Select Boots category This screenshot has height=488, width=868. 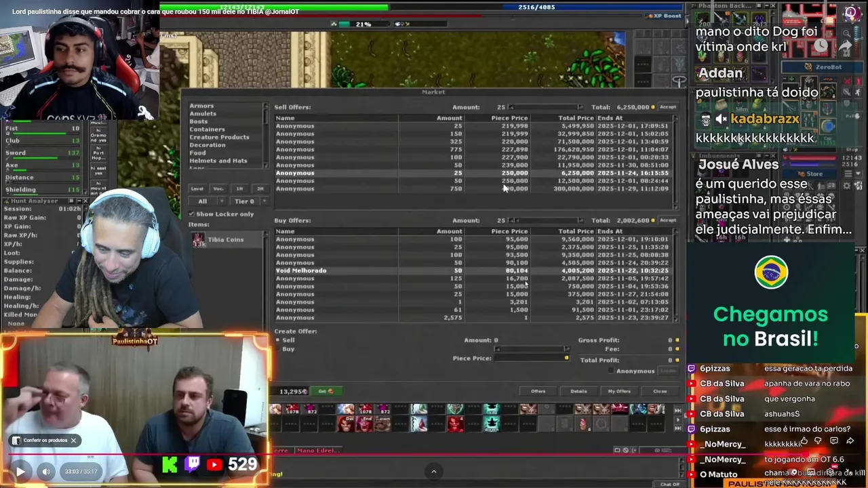coord(199,121)
